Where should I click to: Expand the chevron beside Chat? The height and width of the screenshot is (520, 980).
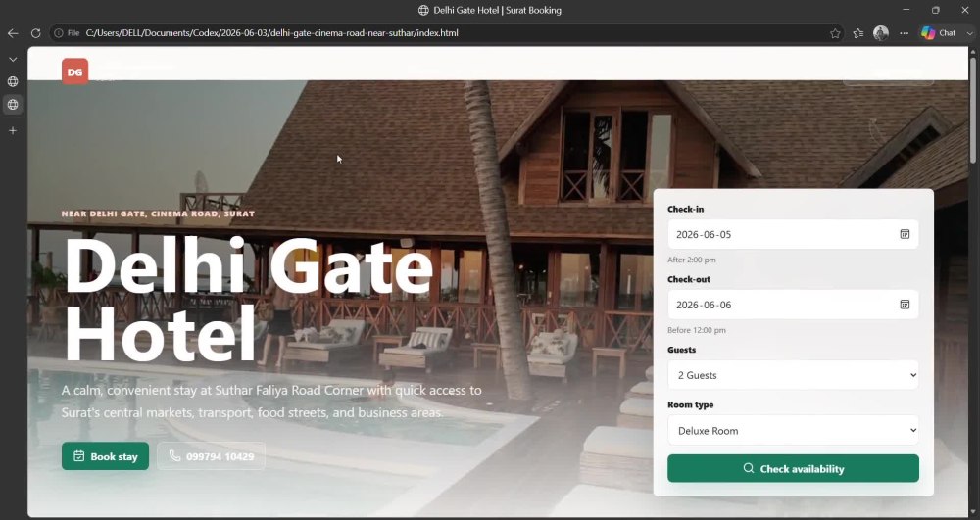[x=969, y=33]
